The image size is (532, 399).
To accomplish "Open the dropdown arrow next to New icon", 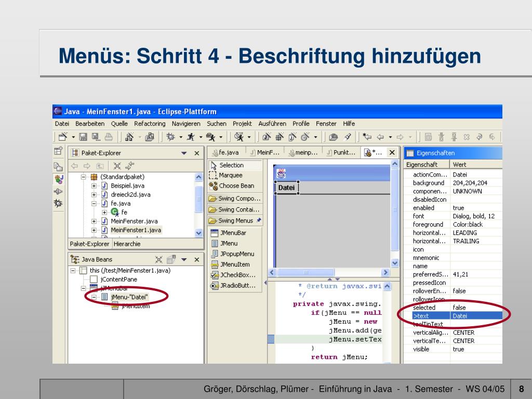I will pos(73,137).
